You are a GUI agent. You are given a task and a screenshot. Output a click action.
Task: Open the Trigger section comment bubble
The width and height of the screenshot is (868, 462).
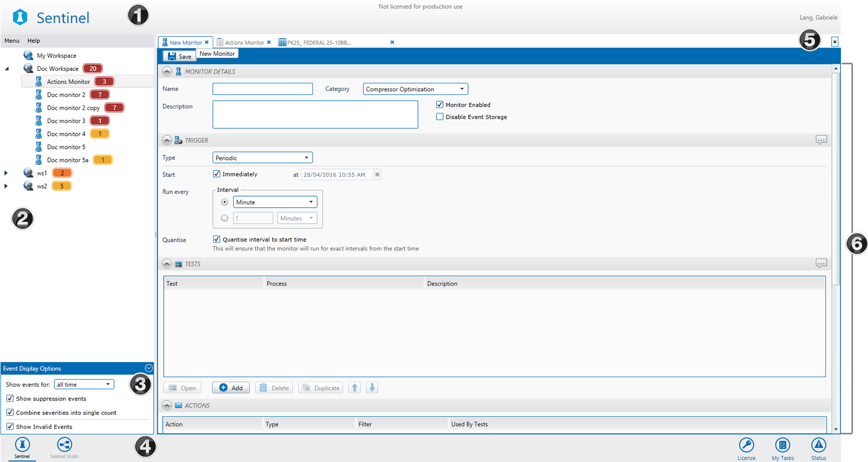(821, 140)
